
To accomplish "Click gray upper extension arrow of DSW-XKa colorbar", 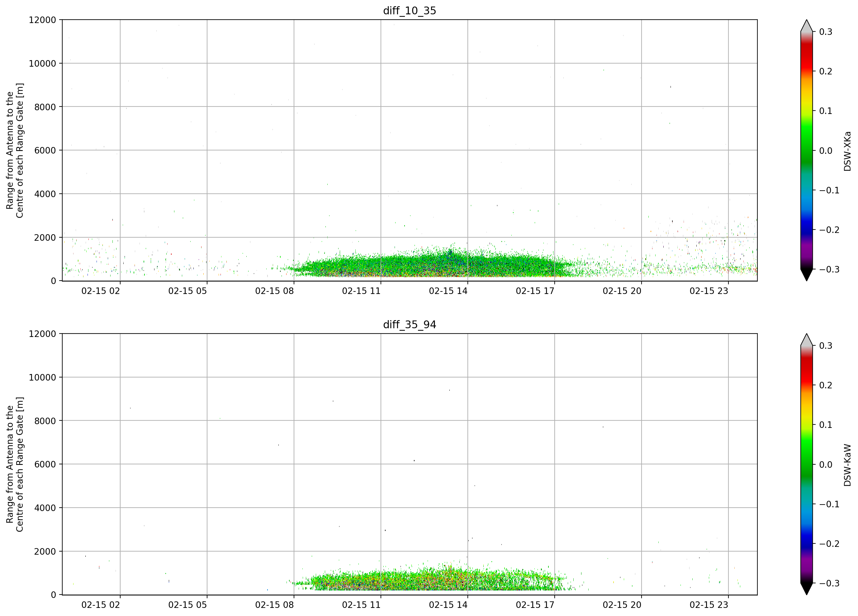I will (x=807, y=26).
